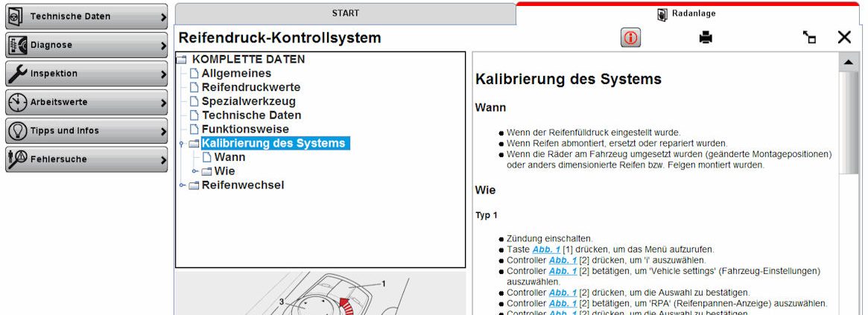This screenshot has width=868, height=315.
Task: Click the scroll-up arrow of the content pane
Action: pos(848,63)
